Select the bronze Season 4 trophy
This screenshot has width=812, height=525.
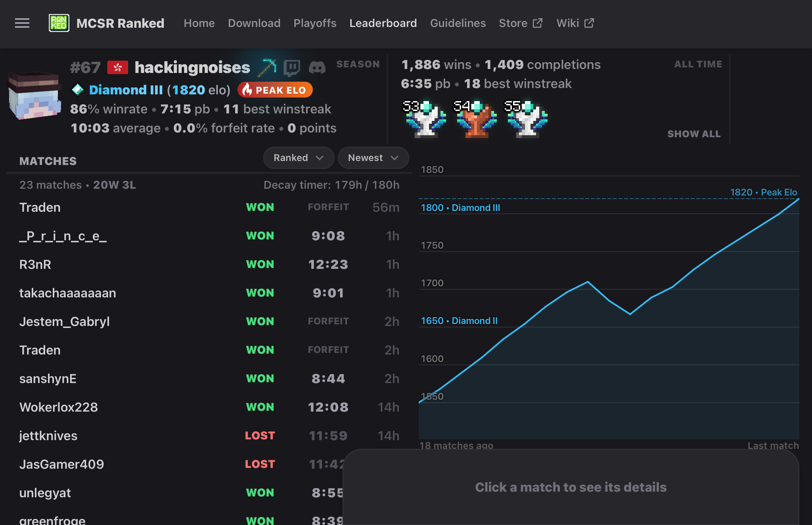476,119
